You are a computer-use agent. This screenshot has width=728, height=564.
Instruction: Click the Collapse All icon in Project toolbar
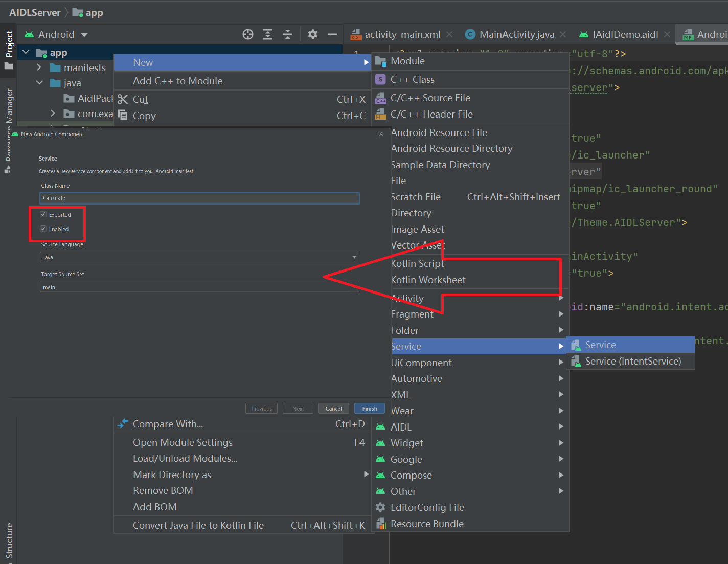[x=288, y=34]
